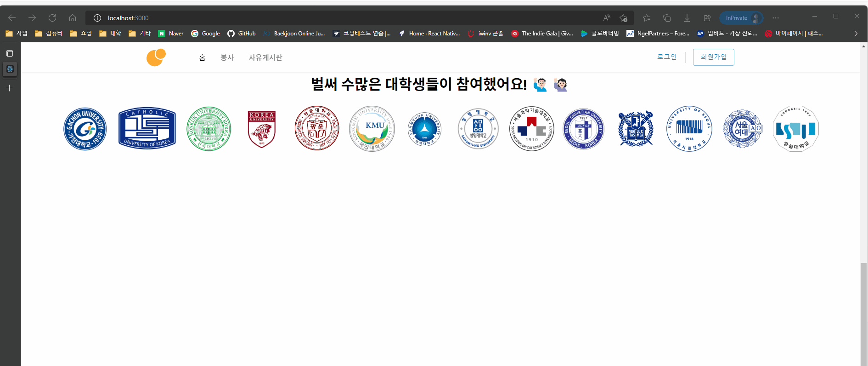
Task: Click the Konkuk University green logo
Action: coord(209,129)
